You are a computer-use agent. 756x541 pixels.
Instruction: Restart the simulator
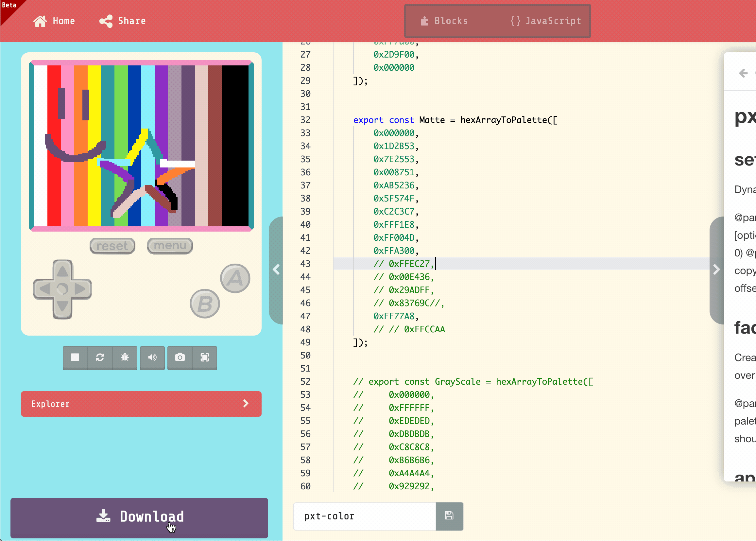pyautogui.click(x=100, y=358)
